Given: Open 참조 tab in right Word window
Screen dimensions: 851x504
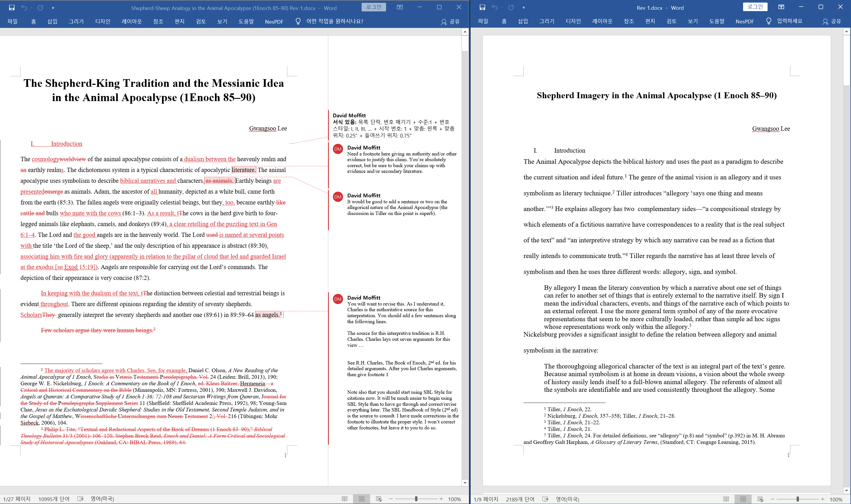Looking at the screenshot, I should 629,21.
